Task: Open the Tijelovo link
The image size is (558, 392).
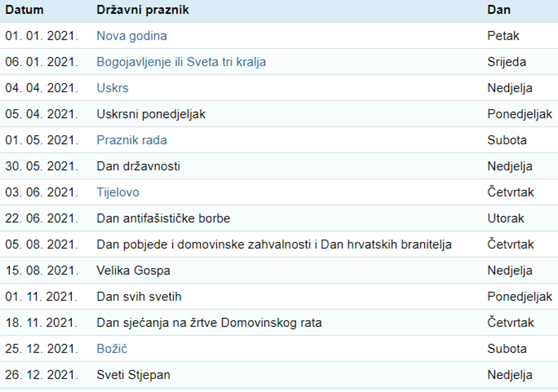Action: pyautogui.click(x=118, y=192)
